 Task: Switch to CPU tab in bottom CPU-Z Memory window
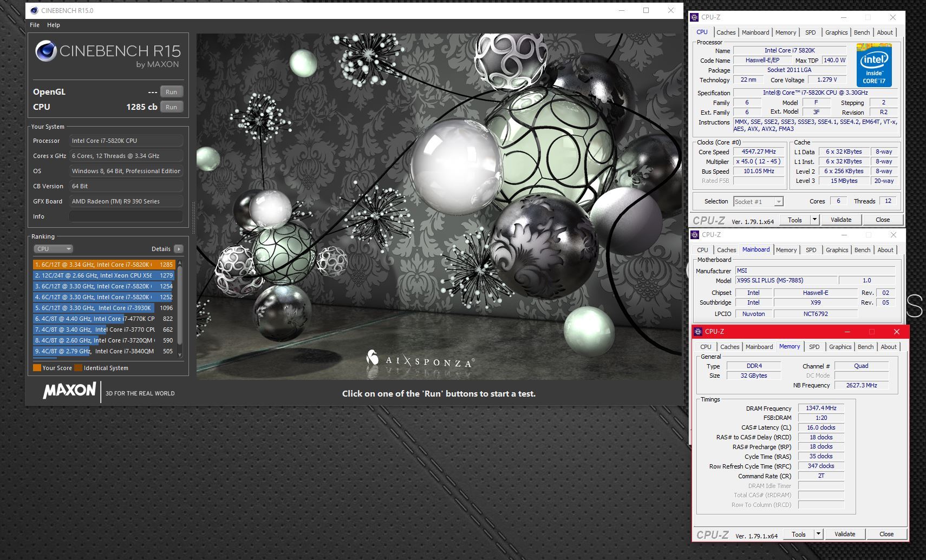[x=706, y=347]
